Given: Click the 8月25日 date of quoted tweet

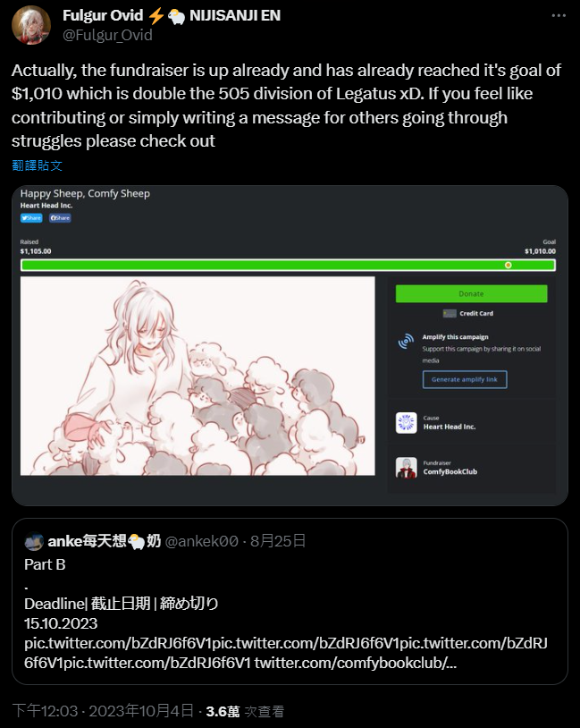Looking at the screenshot, I should (x=278, y=541).
